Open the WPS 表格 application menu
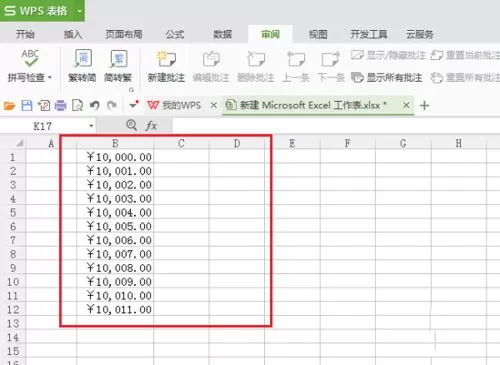Viewport: 500px width, 365px height. point(42,11)
